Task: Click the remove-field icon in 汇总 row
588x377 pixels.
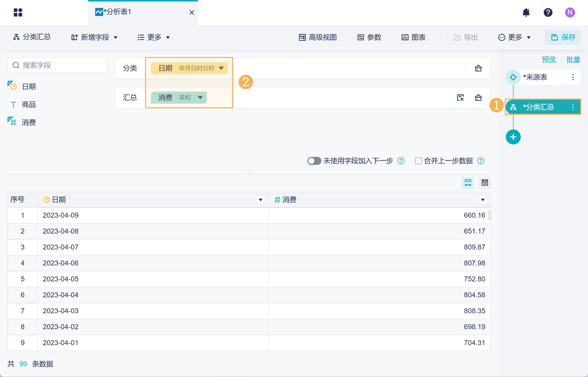Action: point(460,98)
